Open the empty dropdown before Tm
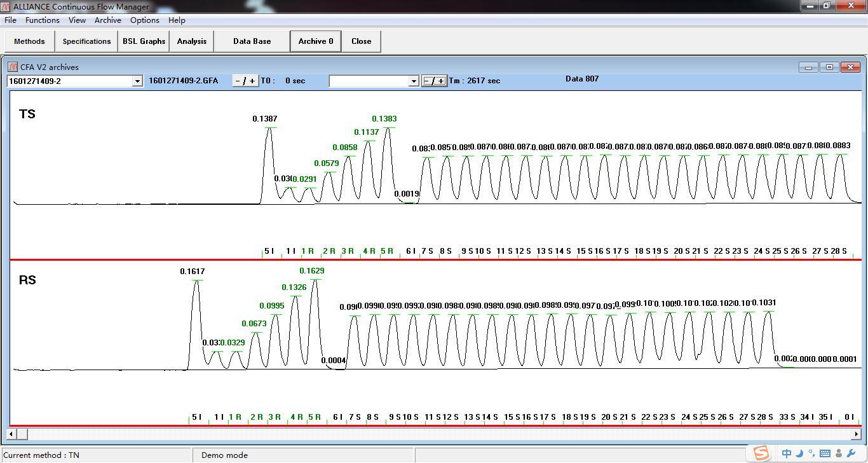The width and height of the screenshot is (868, 463). click(414, 81)
